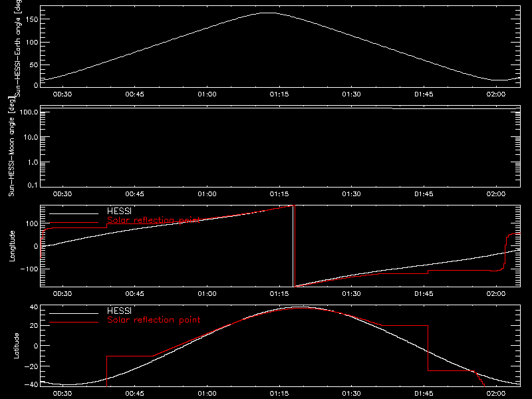Click 01:30 time label under Moon angle plot
Viewport: 532px width, 399px height.
pos(352,194)
